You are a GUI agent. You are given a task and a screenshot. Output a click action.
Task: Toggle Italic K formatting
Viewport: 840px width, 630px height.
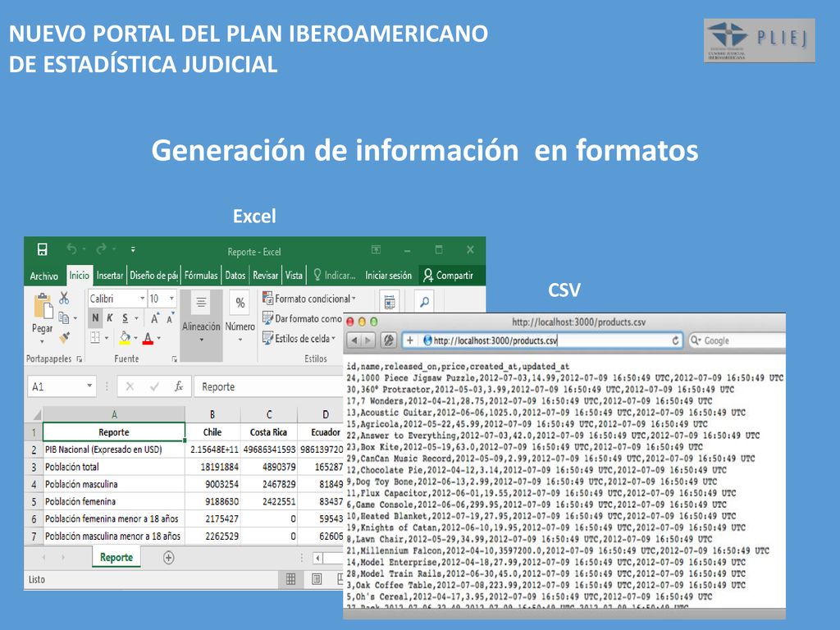pos(109,317)
